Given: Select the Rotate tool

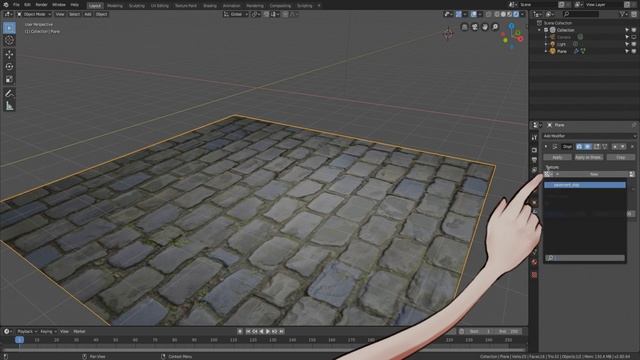Looking at the screenshot, I should tap(9, 67).
